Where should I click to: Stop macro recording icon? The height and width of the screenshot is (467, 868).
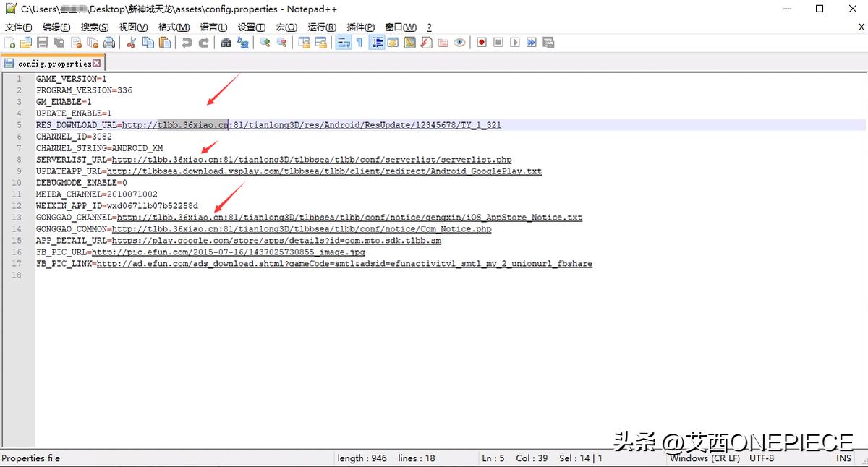click(498, 43)
